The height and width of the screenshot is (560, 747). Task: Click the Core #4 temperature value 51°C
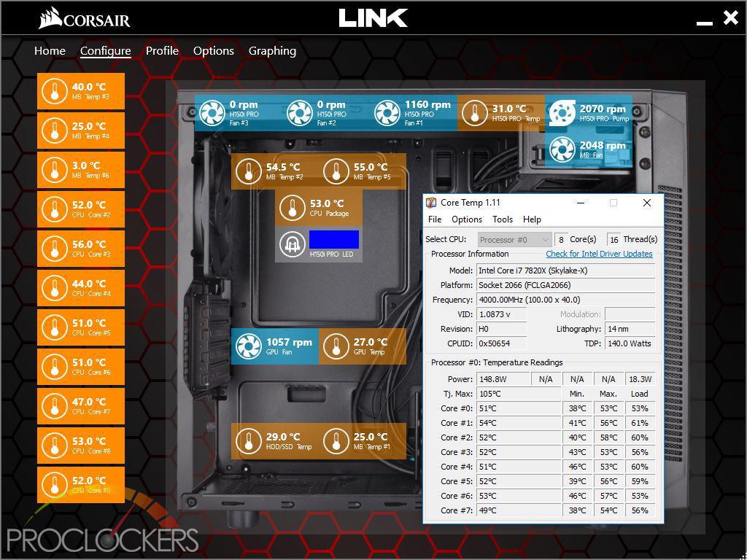tap(519, 467)
